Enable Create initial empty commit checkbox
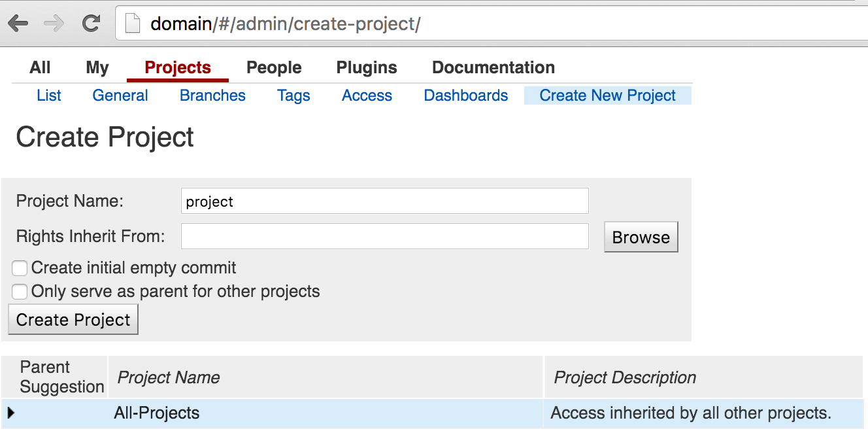Screen dimensions: 868x433 (20, 268)
